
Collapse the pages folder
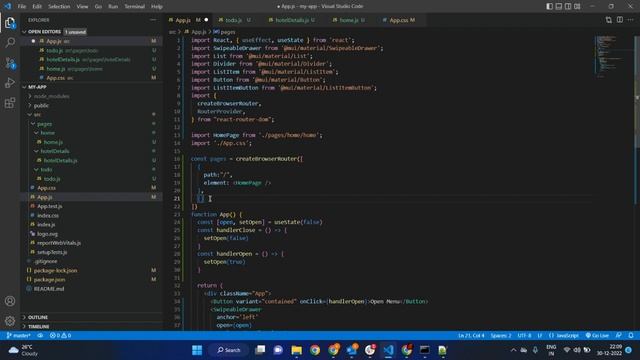44,124
